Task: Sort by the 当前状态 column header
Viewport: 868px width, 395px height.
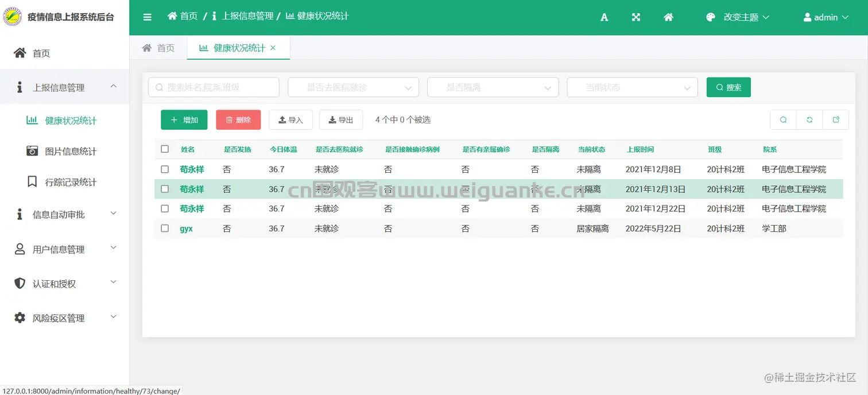Action: pos(591,149)
